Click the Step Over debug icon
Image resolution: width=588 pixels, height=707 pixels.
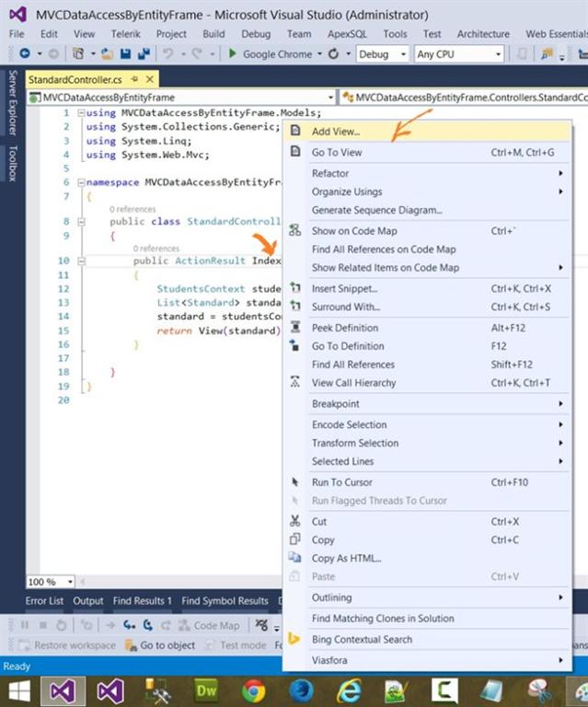pos(148,625)
